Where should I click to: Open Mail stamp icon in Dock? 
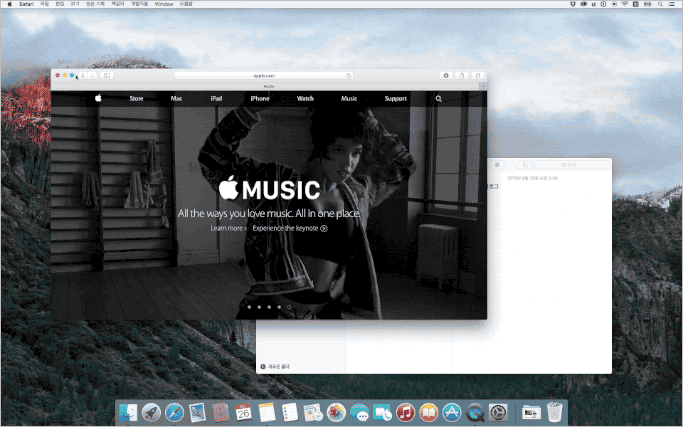(197, 412)
